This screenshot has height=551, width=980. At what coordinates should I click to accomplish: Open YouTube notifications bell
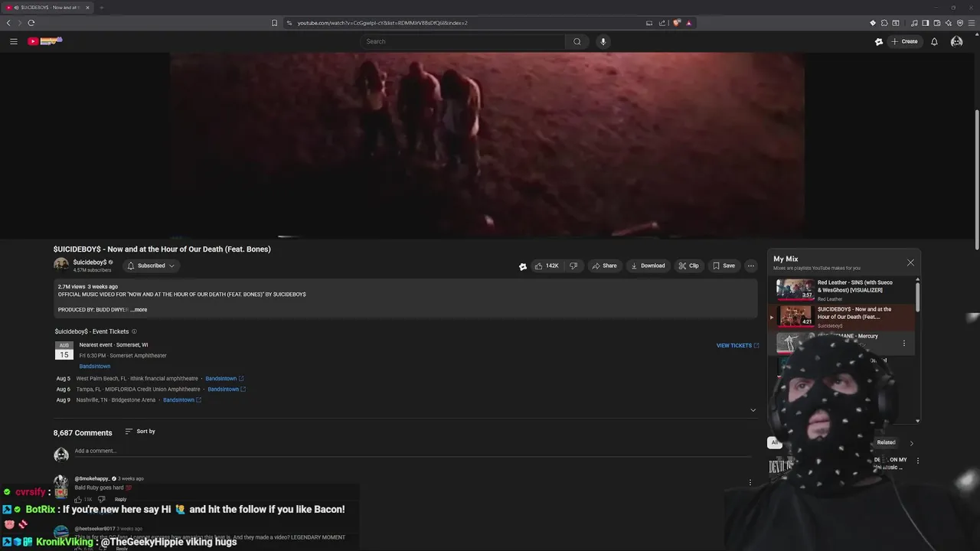tap(934, 41)
